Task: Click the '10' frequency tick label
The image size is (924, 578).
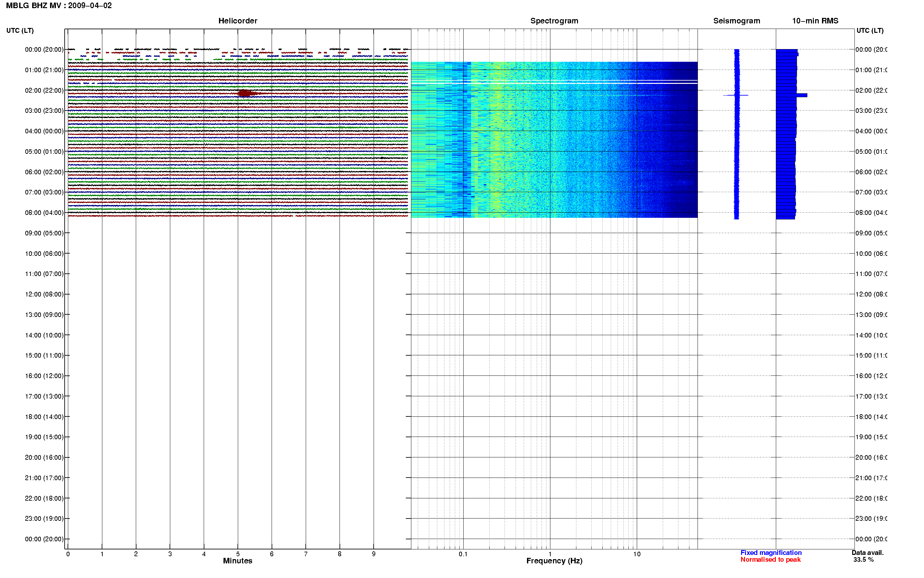Action: (x=637, y=554)
